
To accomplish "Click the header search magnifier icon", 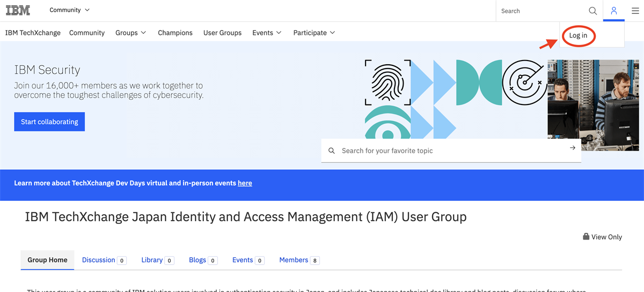I will click(592, 11).
